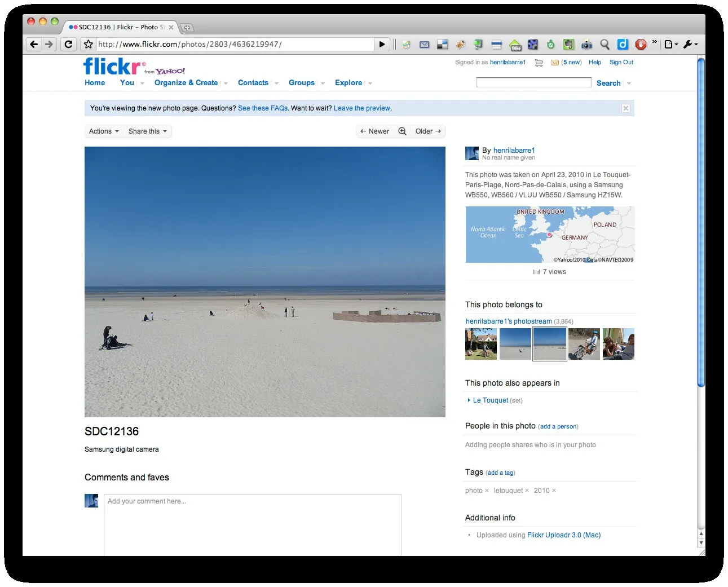Viewport: 728px width, 587px height.
Task: Bookmark this page with the star icon
Action: [88, 44]
